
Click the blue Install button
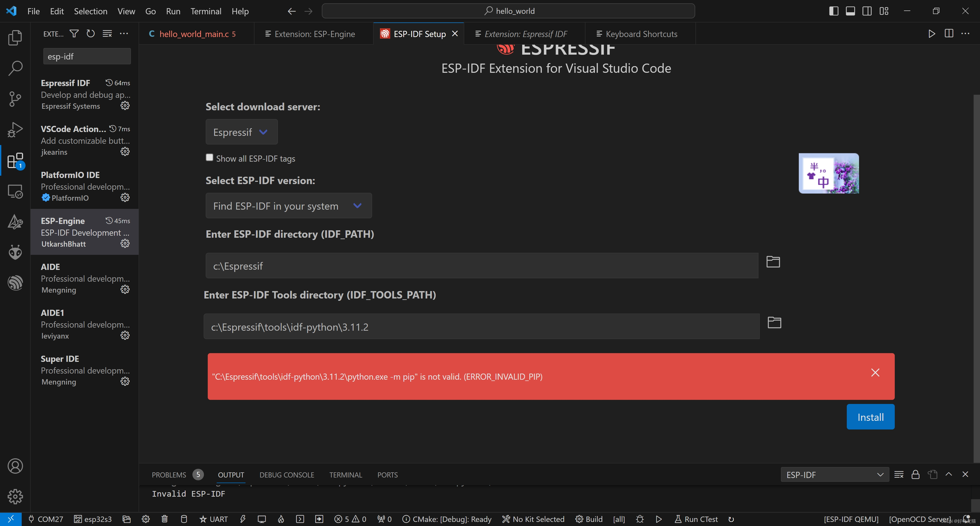pyautogui.click(x=871, y=417)
